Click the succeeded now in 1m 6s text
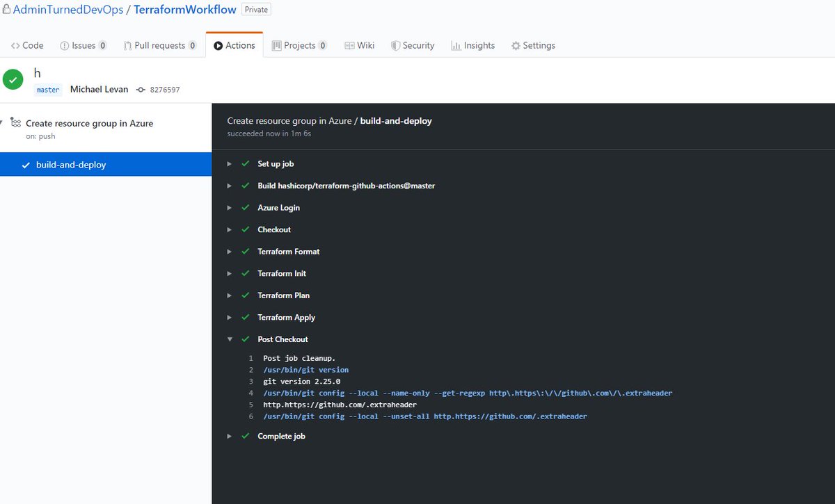The image size is (835, 504). point(269,133)
